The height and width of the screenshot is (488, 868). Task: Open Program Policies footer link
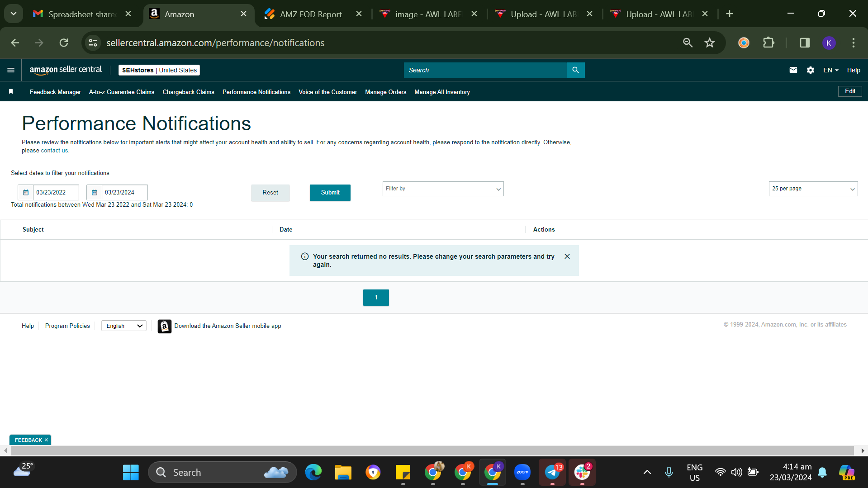(x=67, y=326)
